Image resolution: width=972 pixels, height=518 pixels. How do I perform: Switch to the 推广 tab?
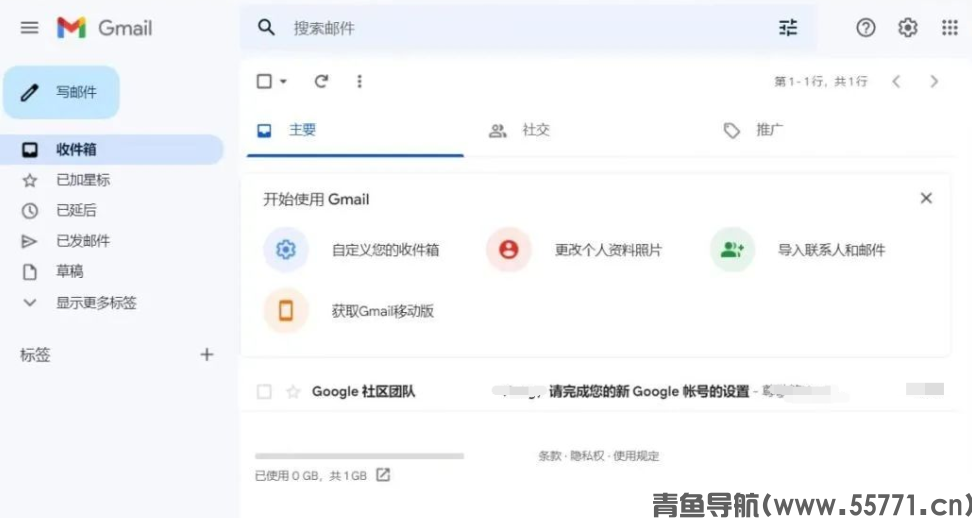pyautogui.click(x=753, y=131)
